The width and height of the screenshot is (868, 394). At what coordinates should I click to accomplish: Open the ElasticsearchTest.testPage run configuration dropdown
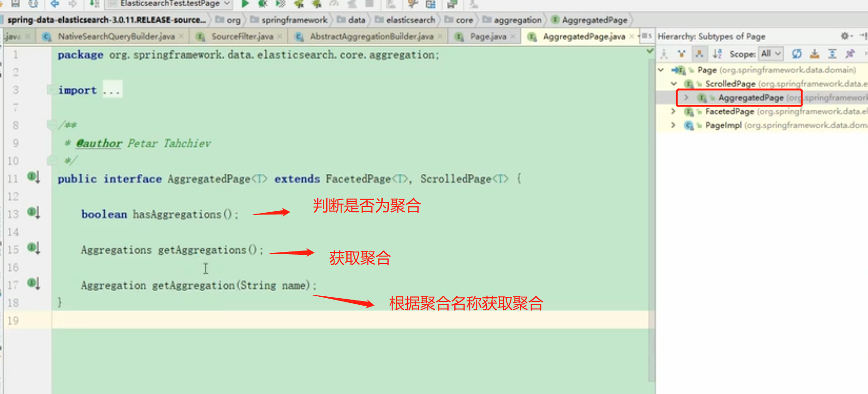click(169, 4)
